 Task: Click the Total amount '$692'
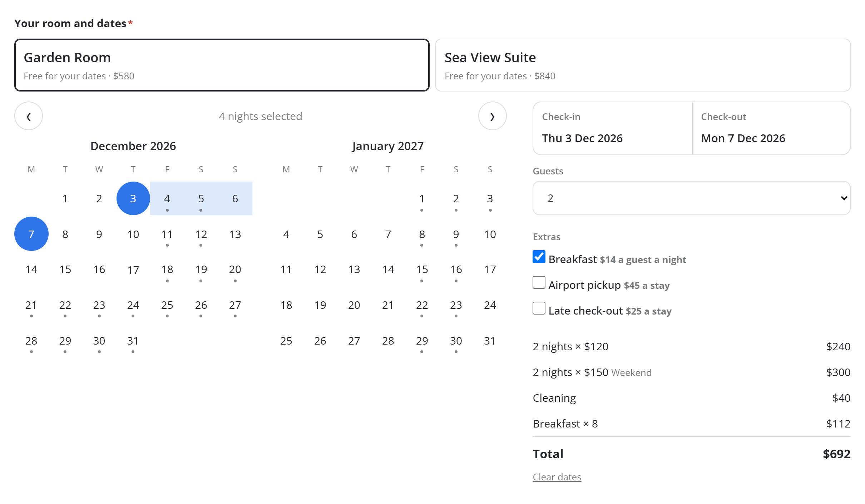point(836,454)
